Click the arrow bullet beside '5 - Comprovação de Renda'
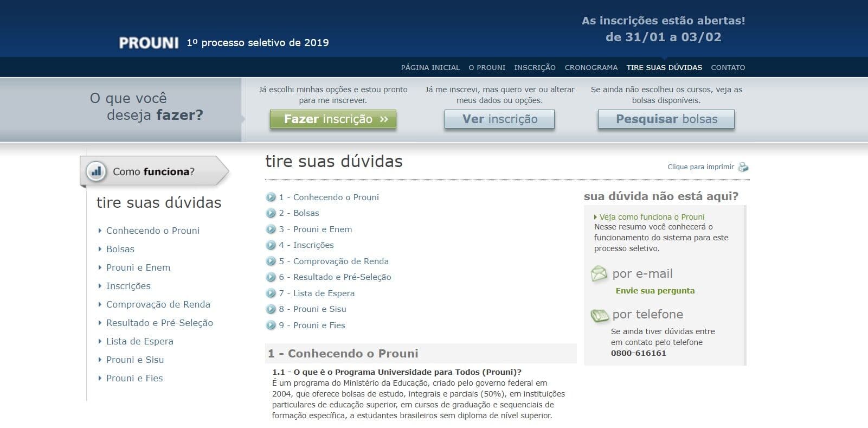Viewport: 868px width, 428px height. pos(271,261)
